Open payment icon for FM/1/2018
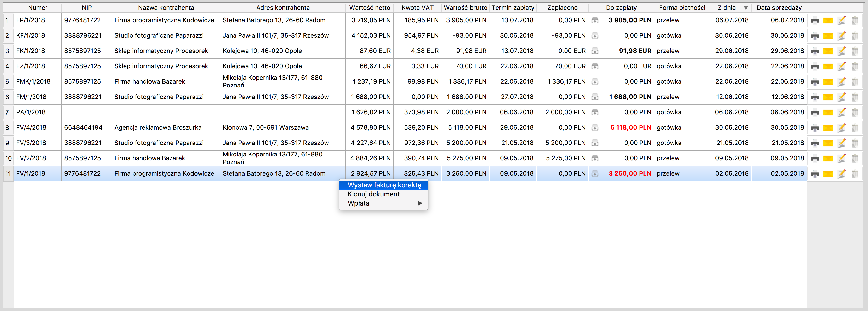Image resolution: width=868 pixels, height=311 pixels. [595, 97]
